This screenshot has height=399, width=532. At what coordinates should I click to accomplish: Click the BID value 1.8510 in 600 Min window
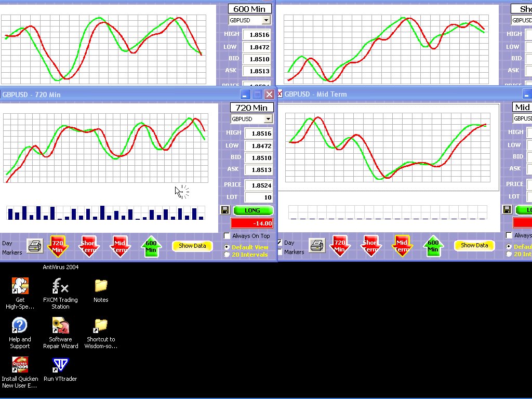tap(257, 59)
